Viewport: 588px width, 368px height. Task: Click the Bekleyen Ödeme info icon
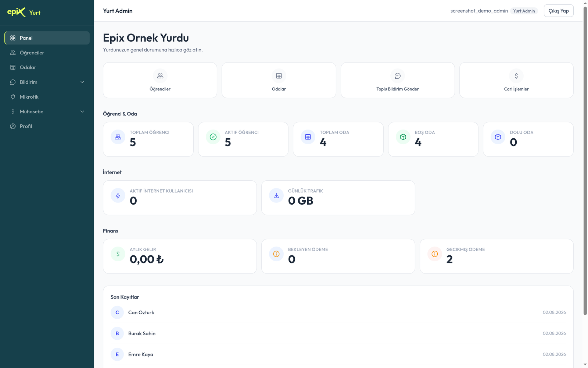(276, 254)
